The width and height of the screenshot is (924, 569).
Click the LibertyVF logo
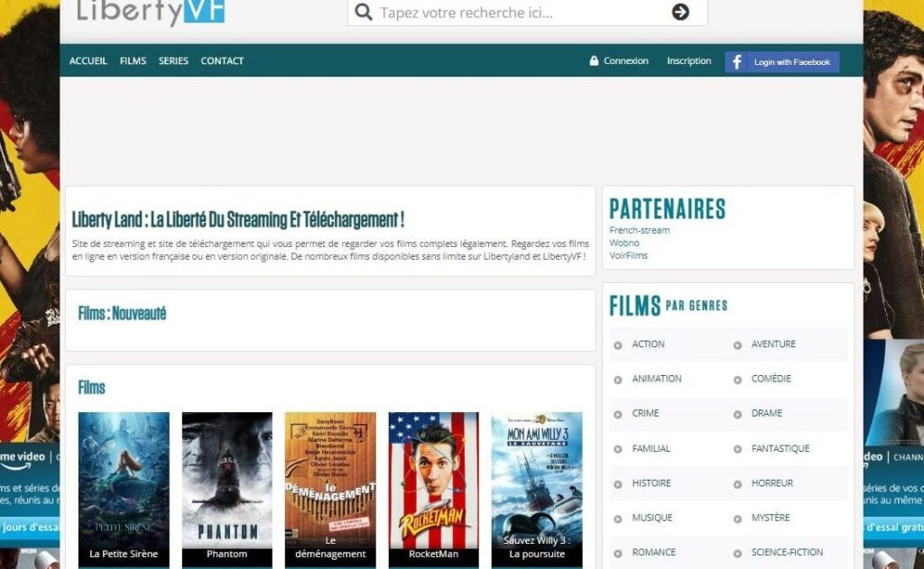pos(151,12)
